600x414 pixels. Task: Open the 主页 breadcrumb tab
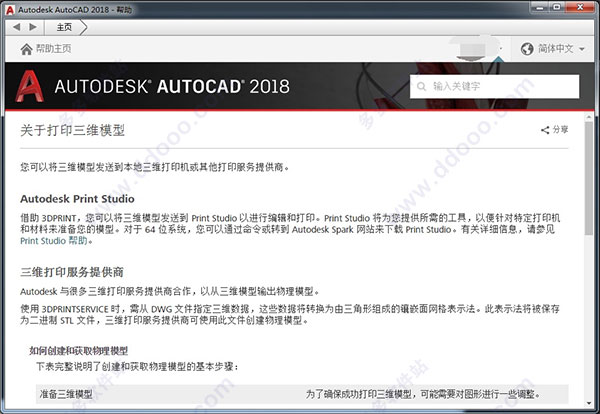tap(64, 27)
